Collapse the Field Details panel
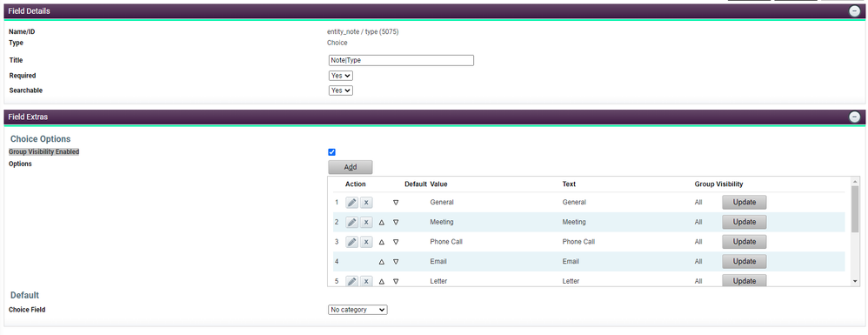Screen dimensions: 868x335 pos(855,11)
